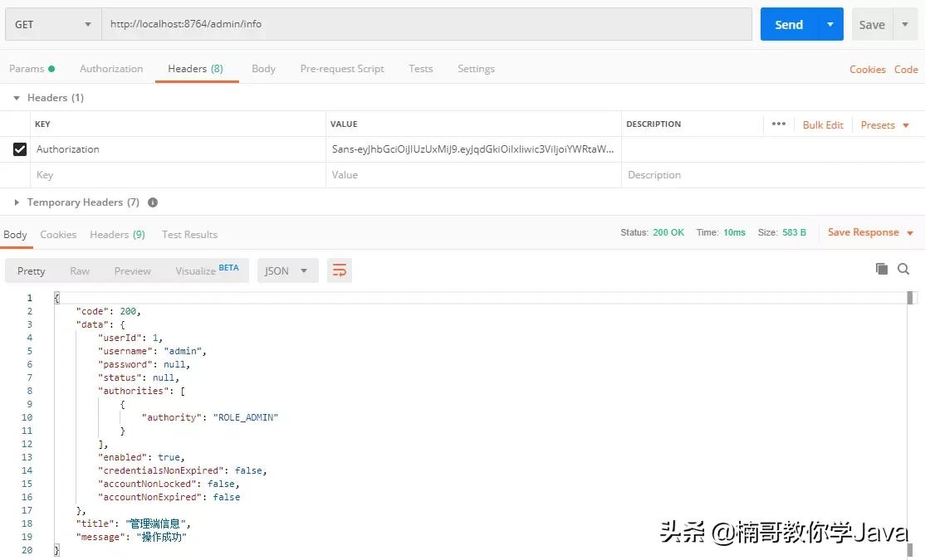
Task: Click the Send button
Action: [789, 24]
